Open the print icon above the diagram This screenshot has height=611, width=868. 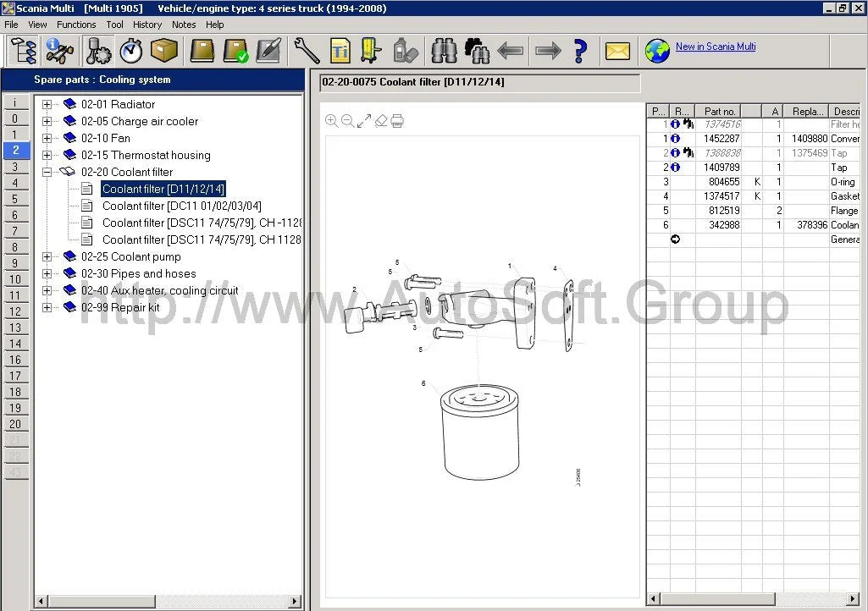click(x=397, y=120)
